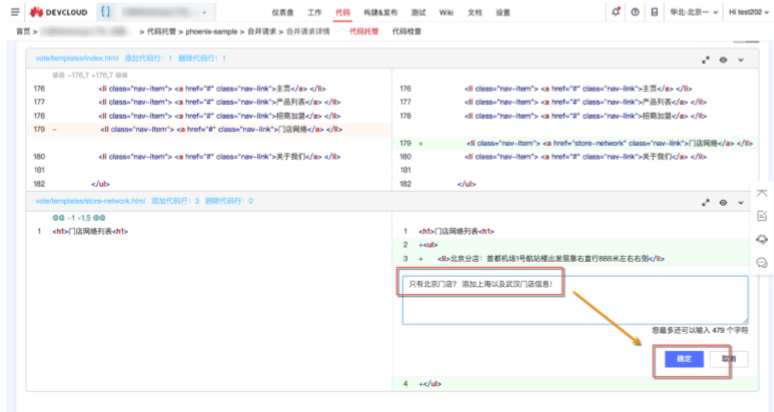
Task: Open the vote/templates/store-network.html file link
Action: click(90, 201)
